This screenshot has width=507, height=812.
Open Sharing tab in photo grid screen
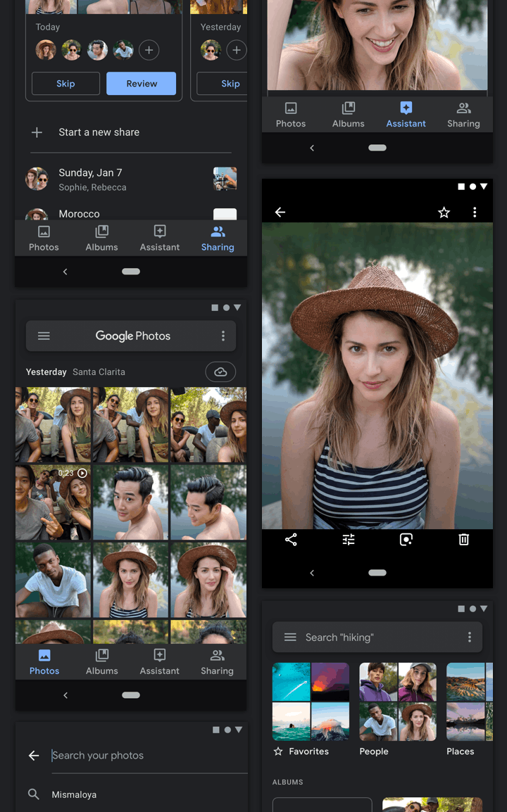coord(217,662)
